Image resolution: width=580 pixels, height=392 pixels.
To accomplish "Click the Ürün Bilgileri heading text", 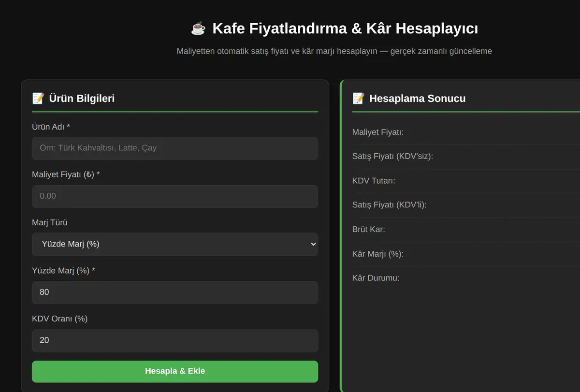I will coord(82,98).
